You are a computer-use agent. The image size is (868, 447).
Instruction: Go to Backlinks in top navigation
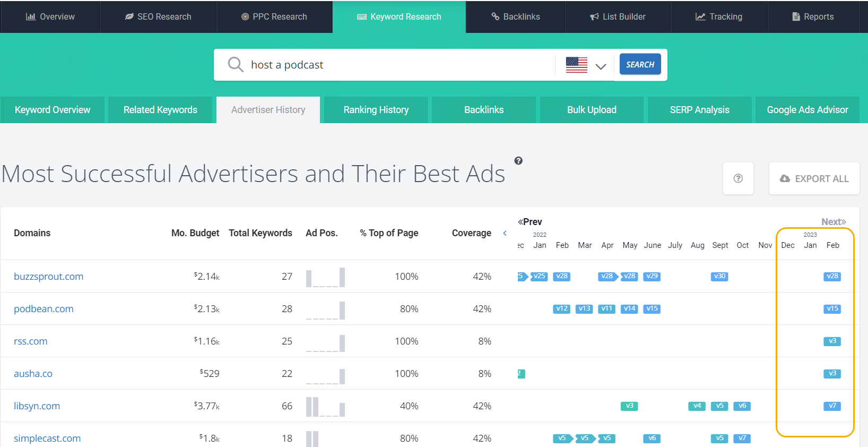tap(516, 17)
